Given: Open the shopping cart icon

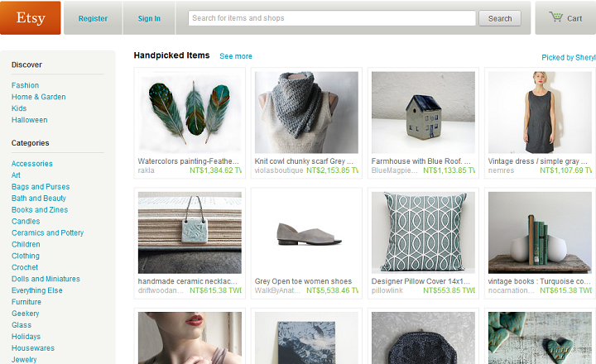Looking at the screenshot, I should (555, 17).
